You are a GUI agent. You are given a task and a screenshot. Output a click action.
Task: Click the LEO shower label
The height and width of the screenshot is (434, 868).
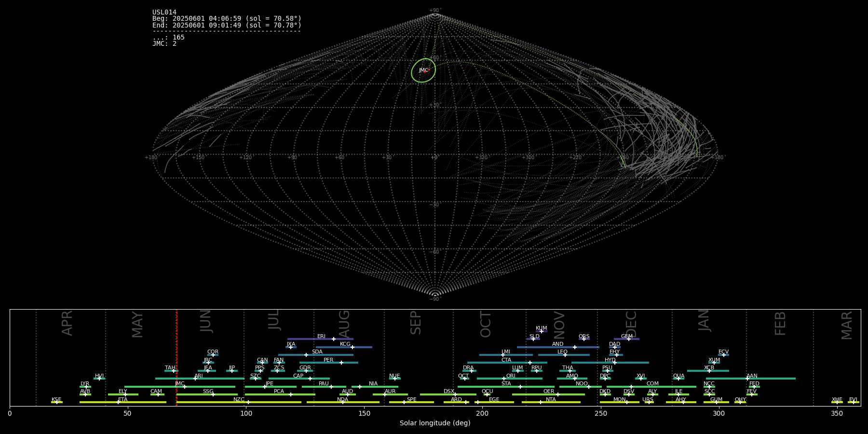pyautogui.click(x=562, y=352)
